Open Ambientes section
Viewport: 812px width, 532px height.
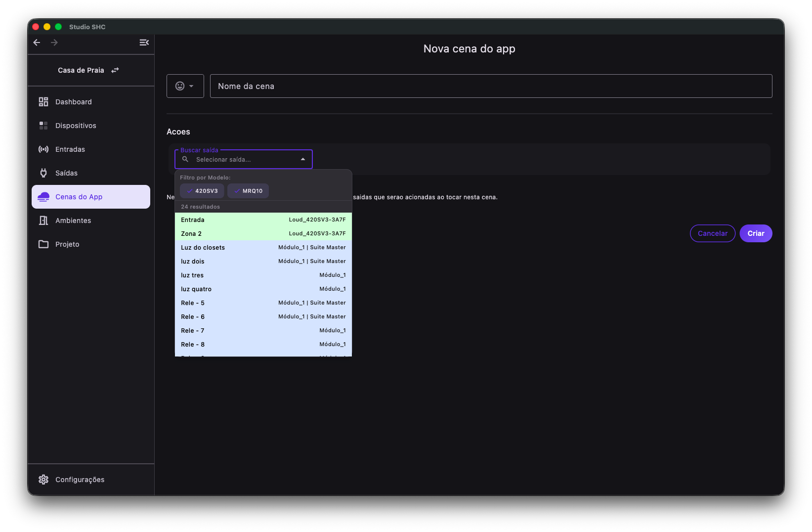[x=91, y=221]
